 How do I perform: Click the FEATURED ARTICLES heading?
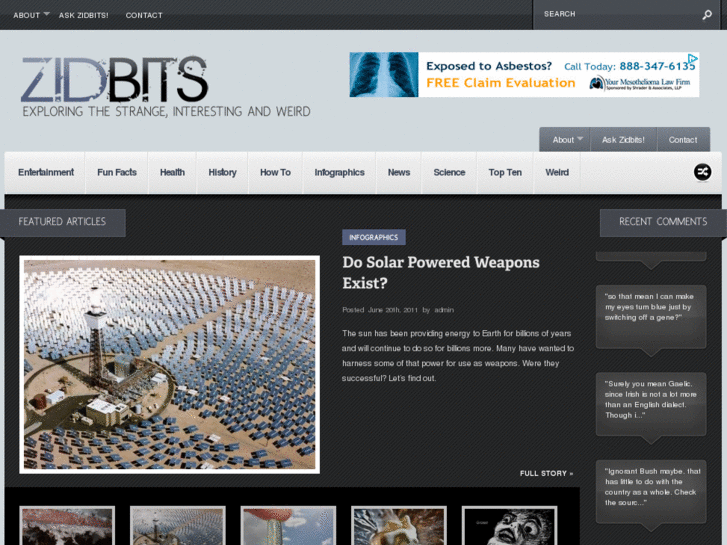62,222
